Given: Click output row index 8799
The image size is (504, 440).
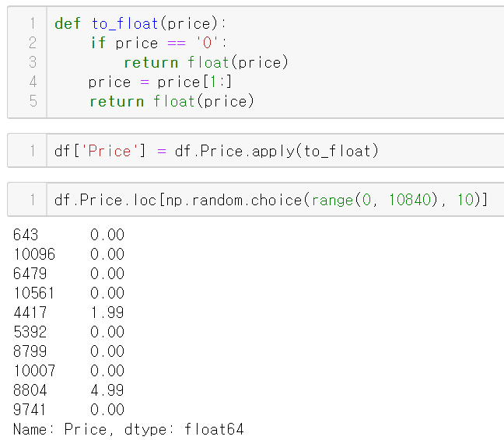Looking at the screenshot, I should 30,351.
